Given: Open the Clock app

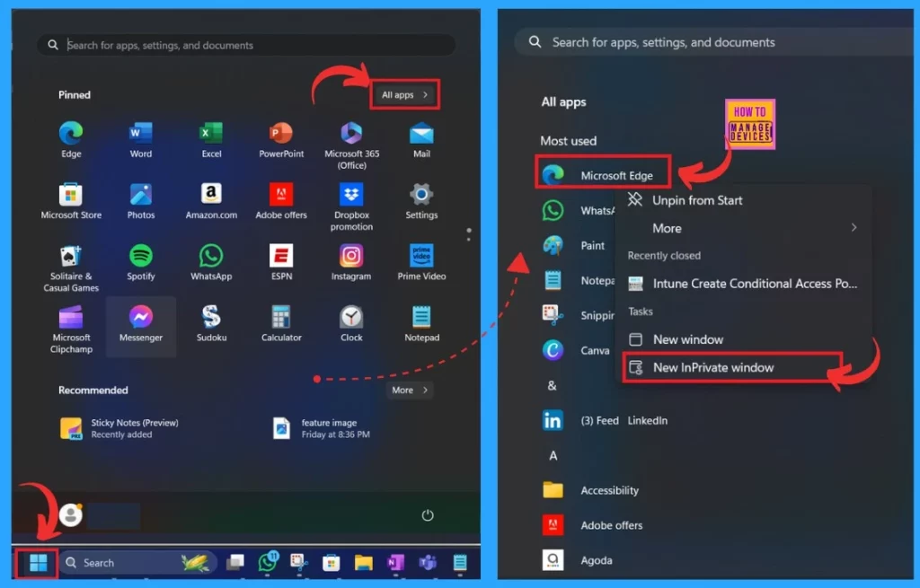Looking at the screenshot, I should click(x=351, y=323).
